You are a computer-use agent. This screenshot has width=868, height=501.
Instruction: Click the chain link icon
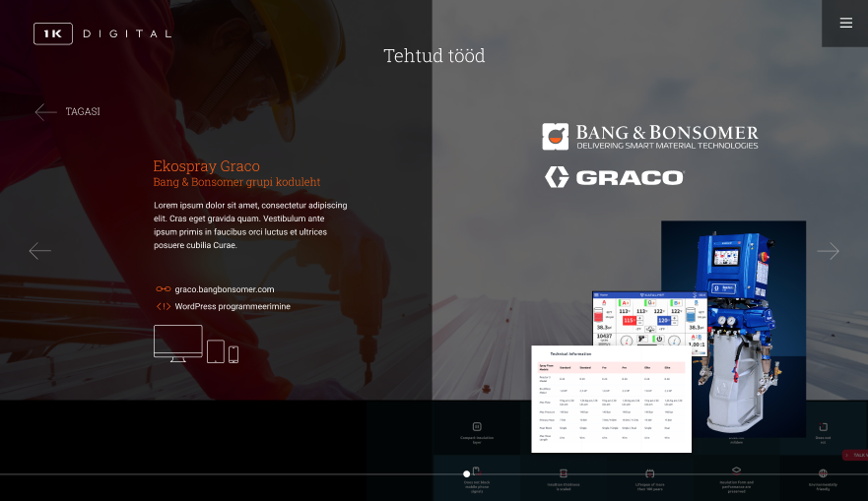coord(164,289)
